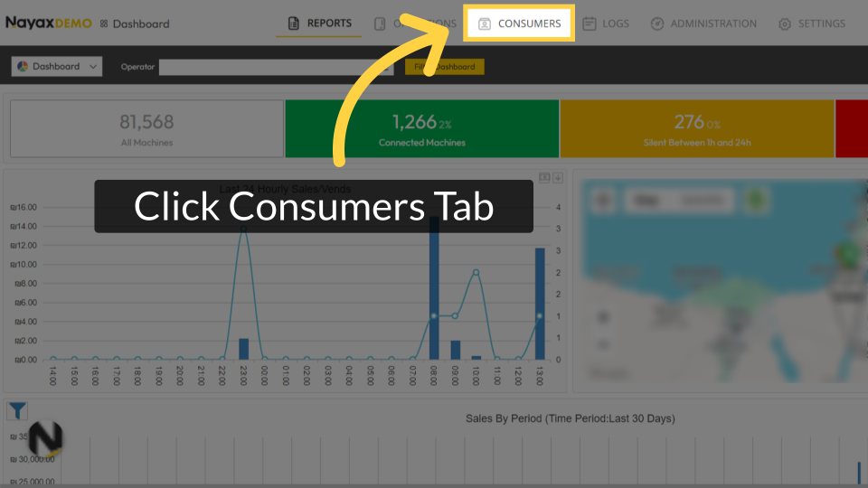Click the 13:00 bar in the hourly chart
This screenshot has width=868, height=488.
coord(540,304)
